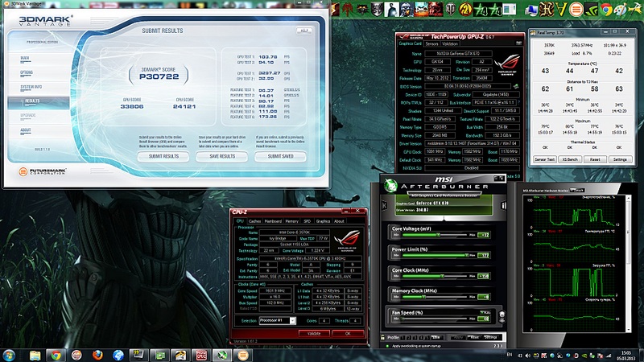Toggle the profile lock icon in Afterburner

pos(383,337)
